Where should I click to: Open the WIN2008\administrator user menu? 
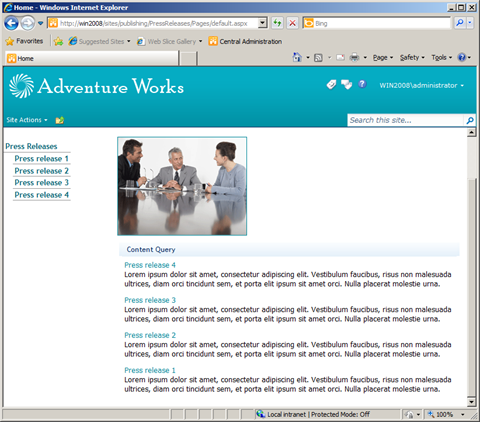[x=421, y=85]
